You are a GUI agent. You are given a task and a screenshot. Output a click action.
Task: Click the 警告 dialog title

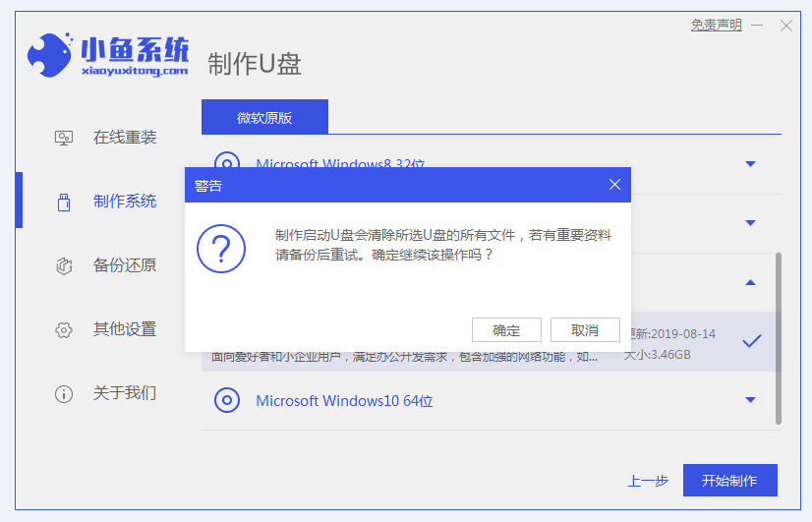click(208, 186)
